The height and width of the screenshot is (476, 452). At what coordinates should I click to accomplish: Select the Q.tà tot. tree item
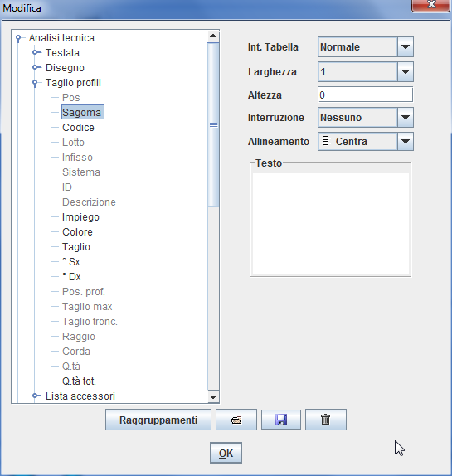pos(79,381)
